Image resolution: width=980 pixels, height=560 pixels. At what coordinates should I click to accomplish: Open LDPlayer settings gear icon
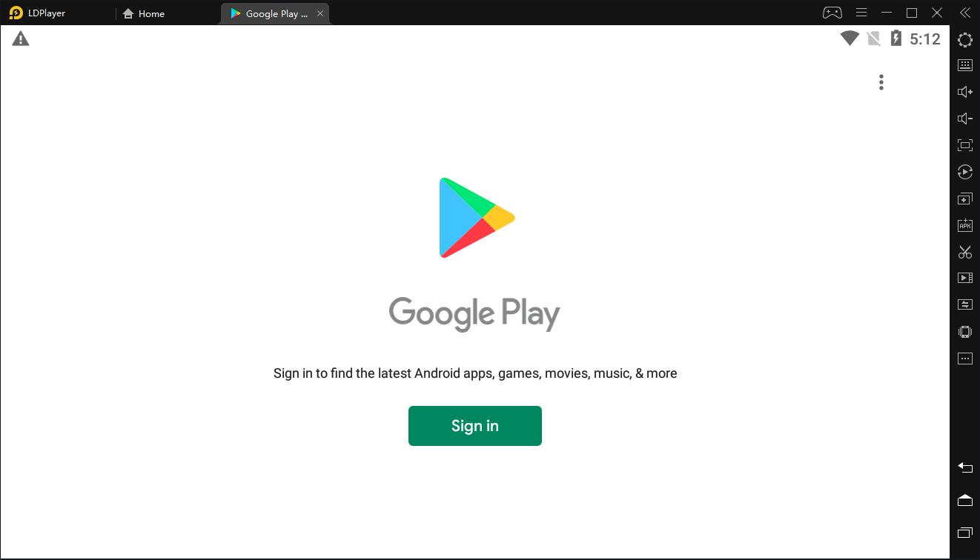[964, 40]
